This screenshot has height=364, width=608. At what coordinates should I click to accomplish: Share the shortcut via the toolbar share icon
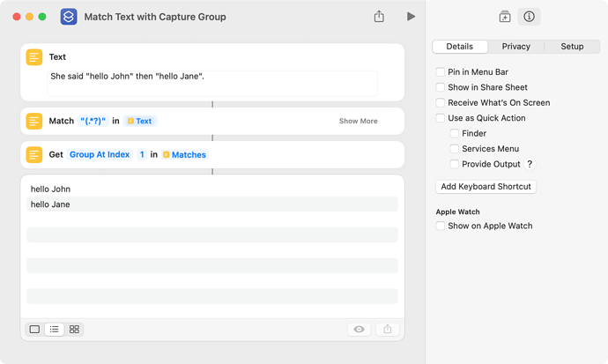tap(379, 16)
